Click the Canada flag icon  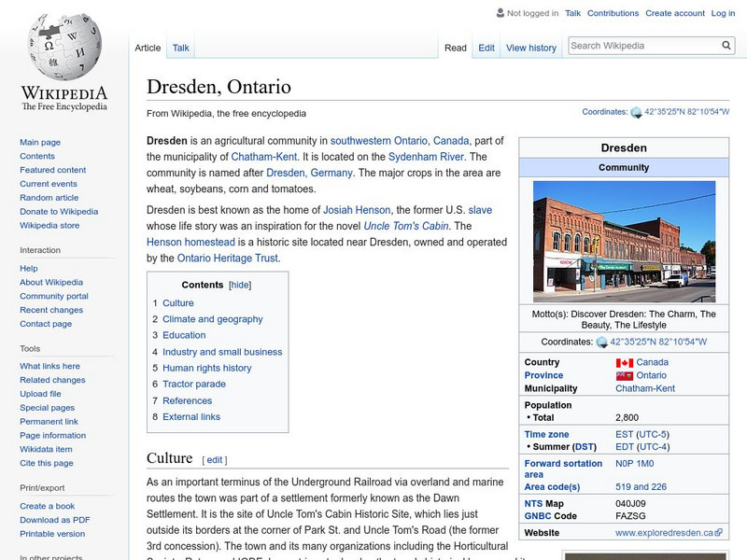(624, 363)
